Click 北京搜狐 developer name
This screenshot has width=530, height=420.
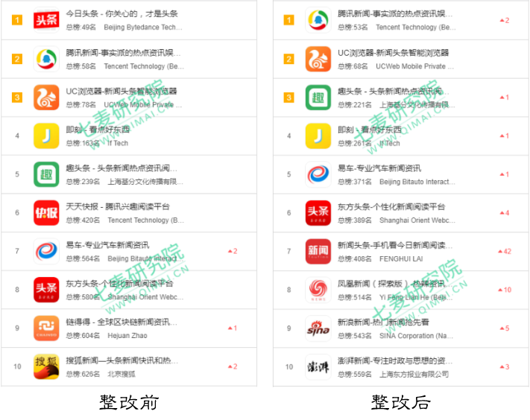(122, 374)
